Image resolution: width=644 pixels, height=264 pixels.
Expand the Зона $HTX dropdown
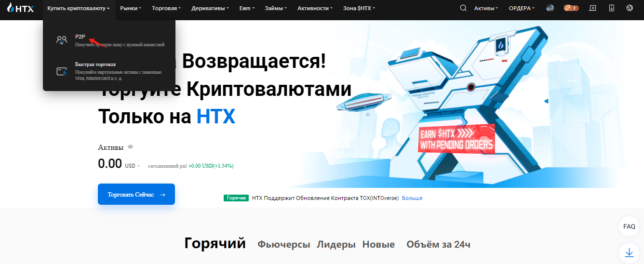pyautogui.click(x=359, y=8)
